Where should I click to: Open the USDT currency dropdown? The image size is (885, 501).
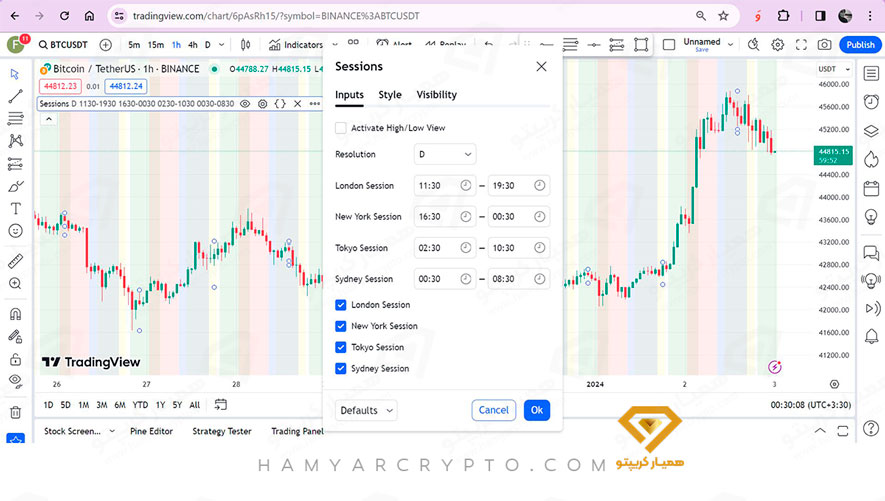point(834,69)
